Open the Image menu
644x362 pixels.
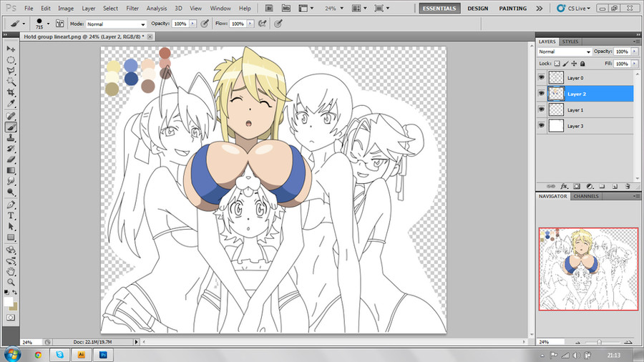point(66,8)
